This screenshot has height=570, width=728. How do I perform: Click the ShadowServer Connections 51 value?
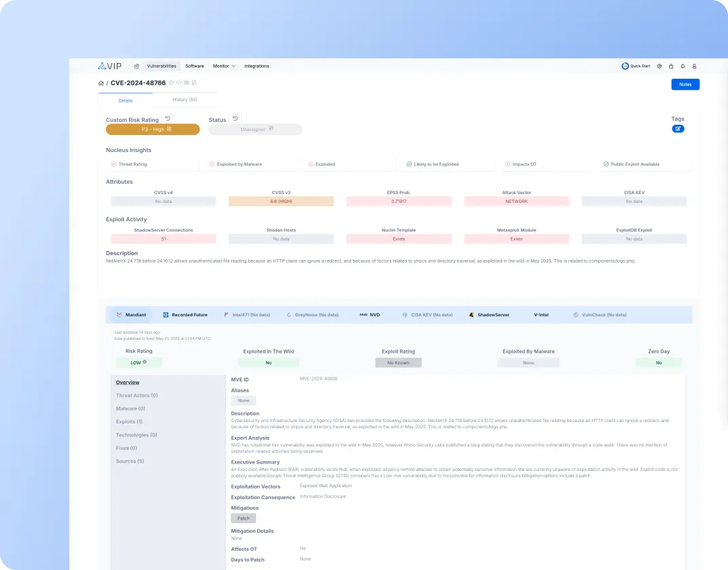tap(164, 239)
